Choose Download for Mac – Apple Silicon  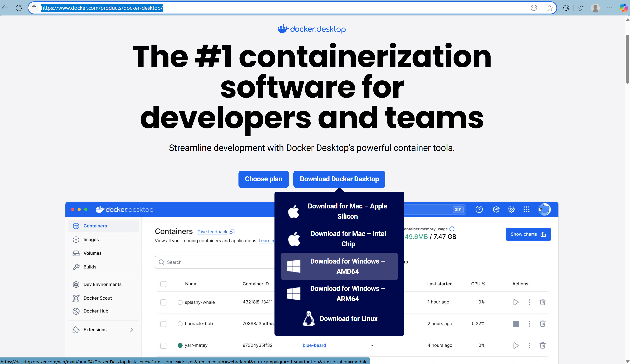point(348,211)
